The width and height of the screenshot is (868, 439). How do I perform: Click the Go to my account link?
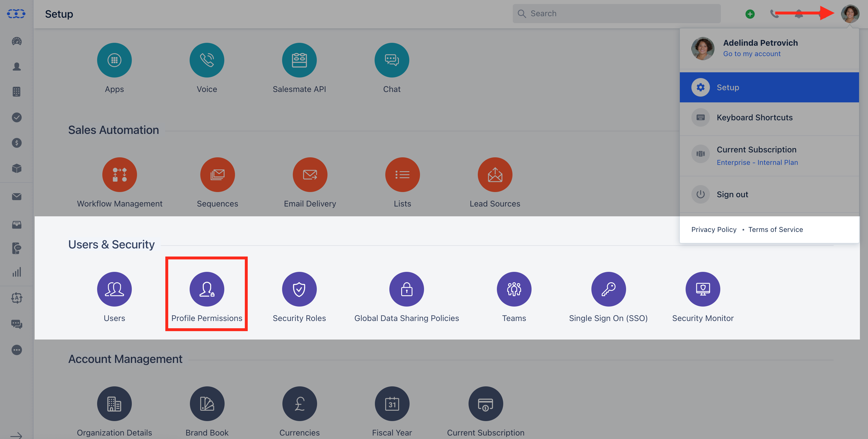tap(752, 54)
